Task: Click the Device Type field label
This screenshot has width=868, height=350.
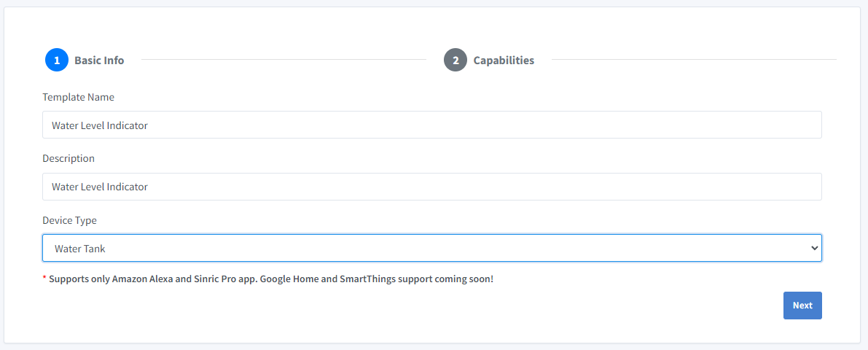Action: click(x=69, y=220)
